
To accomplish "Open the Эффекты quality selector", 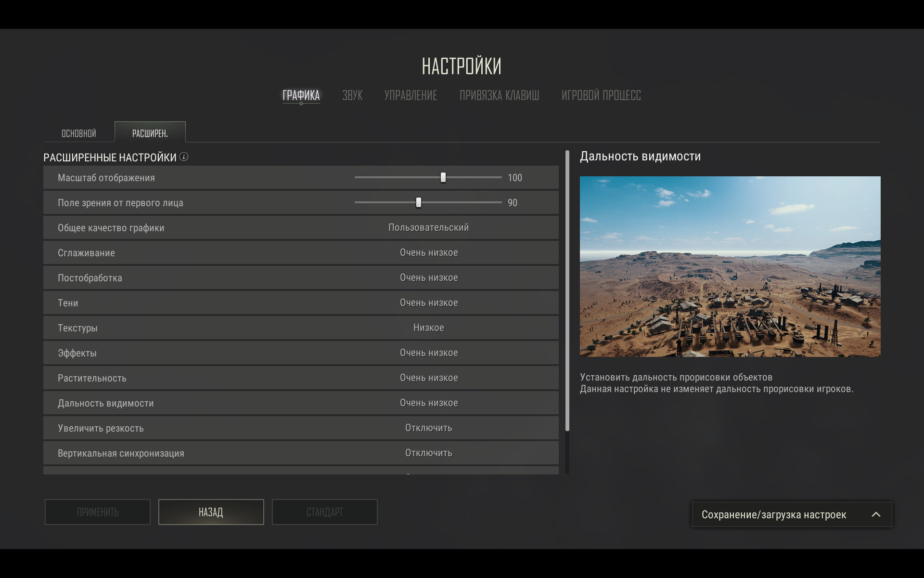I will (429, 353).
